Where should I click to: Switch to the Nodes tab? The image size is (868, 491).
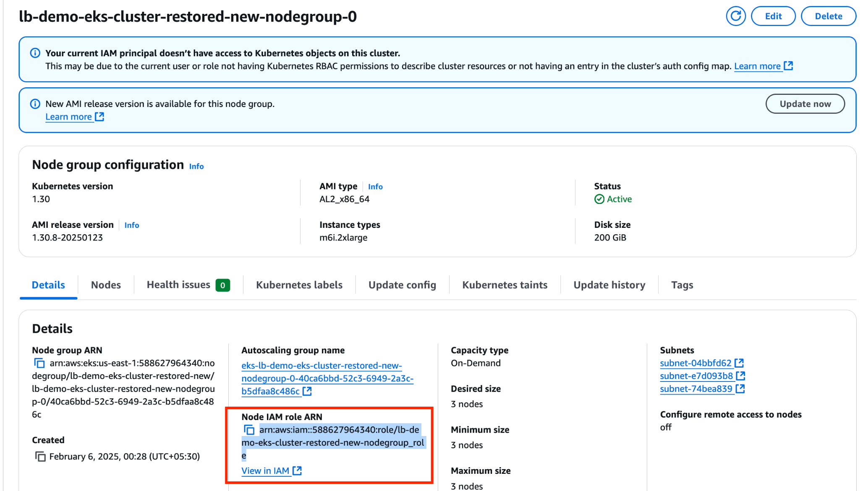click(x=106, y=285)
